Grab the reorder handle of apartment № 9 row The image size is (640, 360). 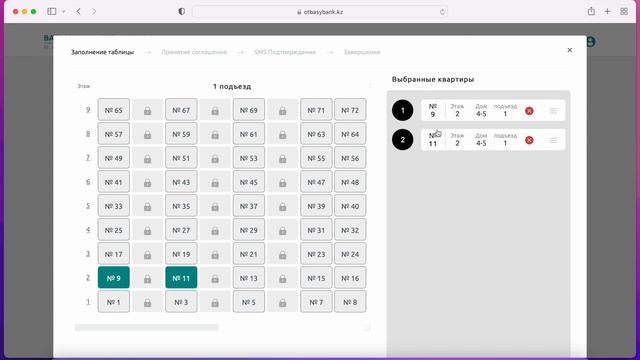coord(553,111)
